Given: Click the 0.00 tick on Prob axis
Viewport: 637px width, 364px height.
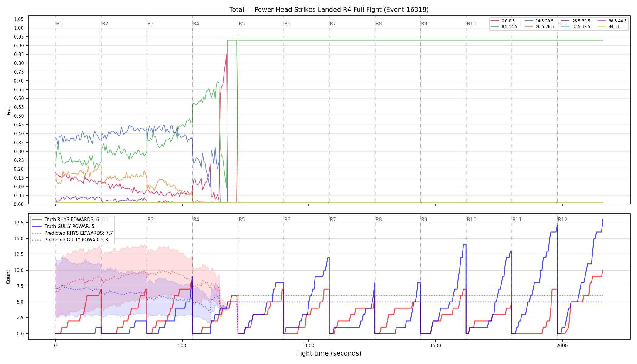Looking at the screenshot, I should click(x=19, y=204).
